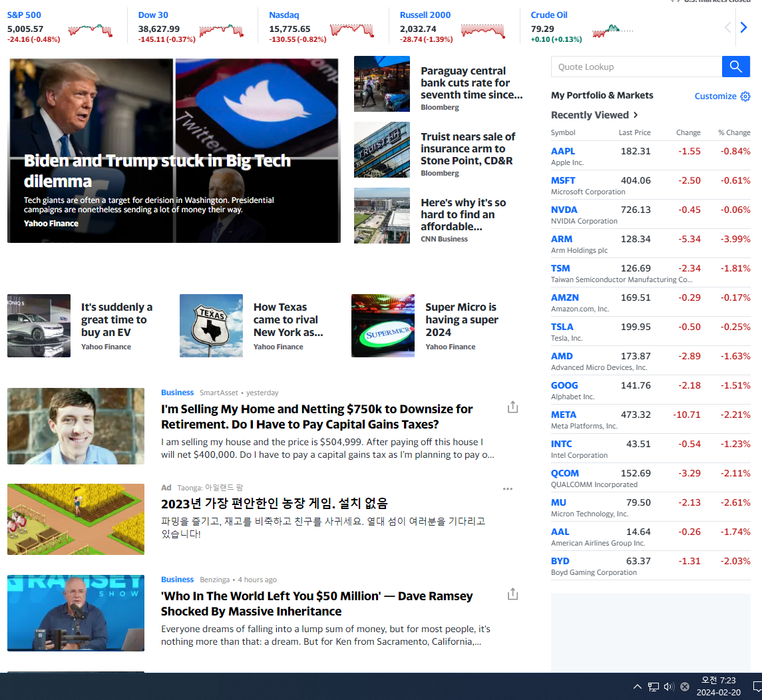
Task: Click the Ramsey Show video thumbnail
Action: click(x=76, y=613)
